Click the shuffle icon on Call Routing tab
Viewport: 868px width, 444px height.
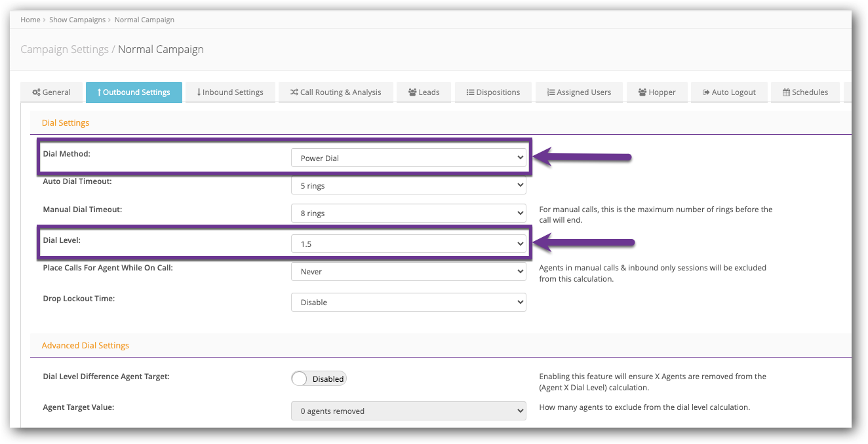(x=294, y=92)
